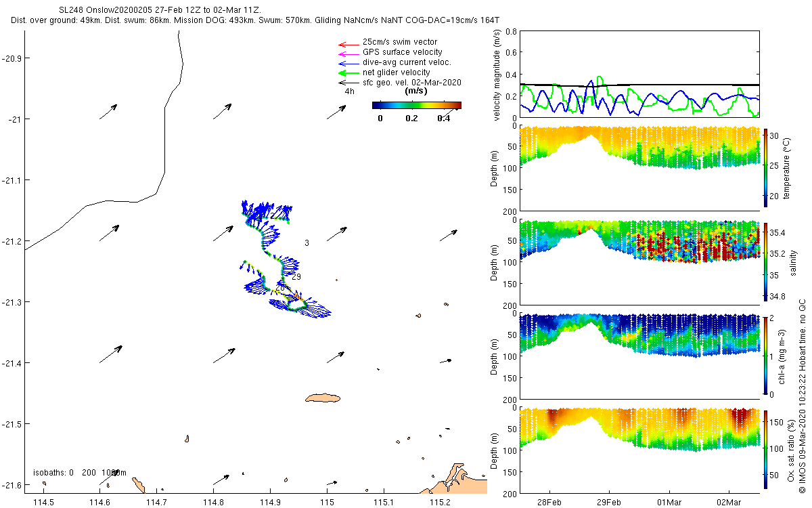The width and height of the screenshot is (812, 508).
Task: Click the 'Dist. over ground: 49km' subtitle line
Action: point(255,21)
